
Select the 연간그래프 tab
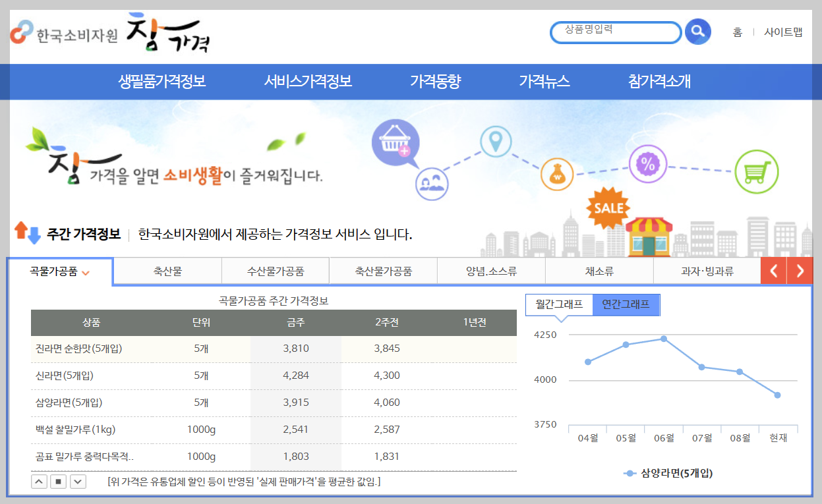click(x=626, y=304)
